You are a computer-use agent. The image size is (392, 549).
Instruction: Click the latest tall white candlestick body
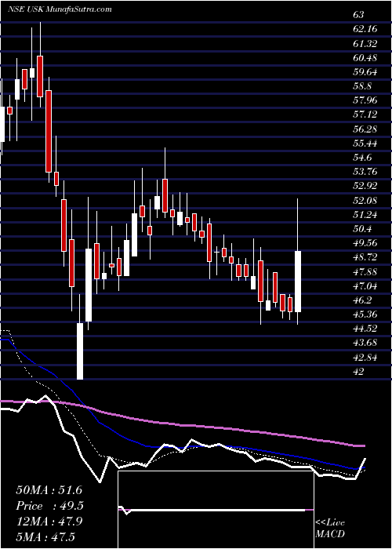point(298,282)
